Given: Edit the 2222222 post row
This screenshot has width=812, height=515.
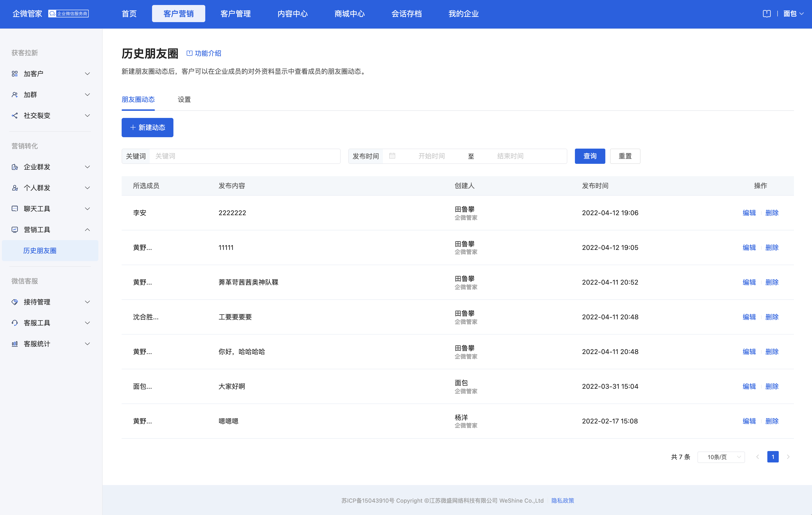Looking at the screenshot, I should [749, 213].
